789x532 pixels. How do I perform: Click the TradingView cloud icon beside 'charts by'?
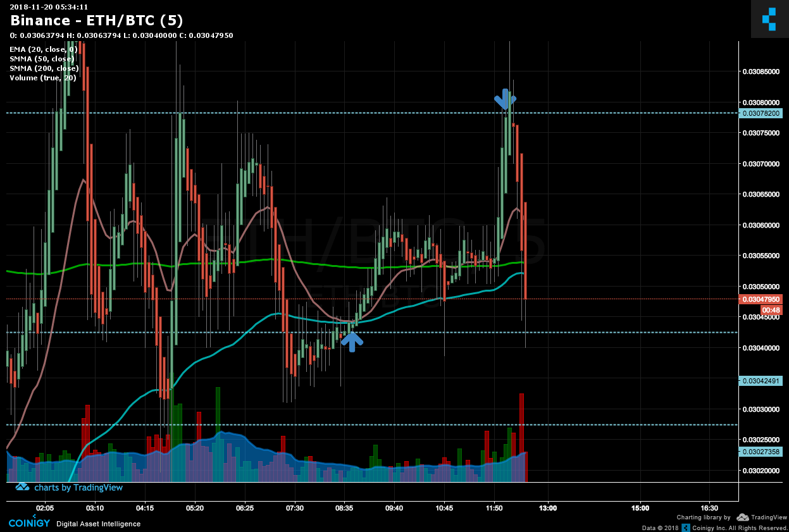tap(22, 487)
